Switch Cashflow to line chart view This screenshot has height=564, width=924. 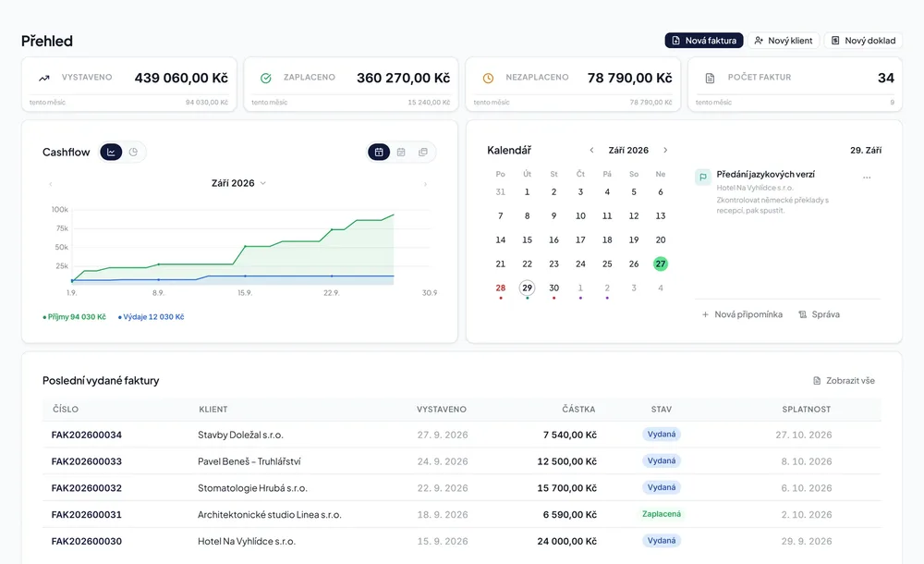coord(111,153)
